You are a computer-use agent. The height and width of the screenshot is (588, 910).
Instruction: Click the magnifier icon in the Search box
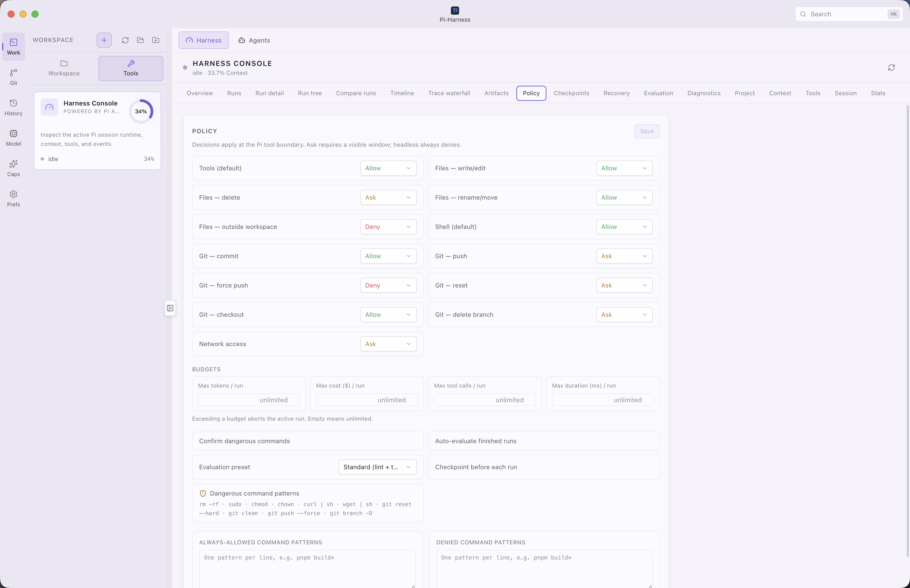[803, 14]
